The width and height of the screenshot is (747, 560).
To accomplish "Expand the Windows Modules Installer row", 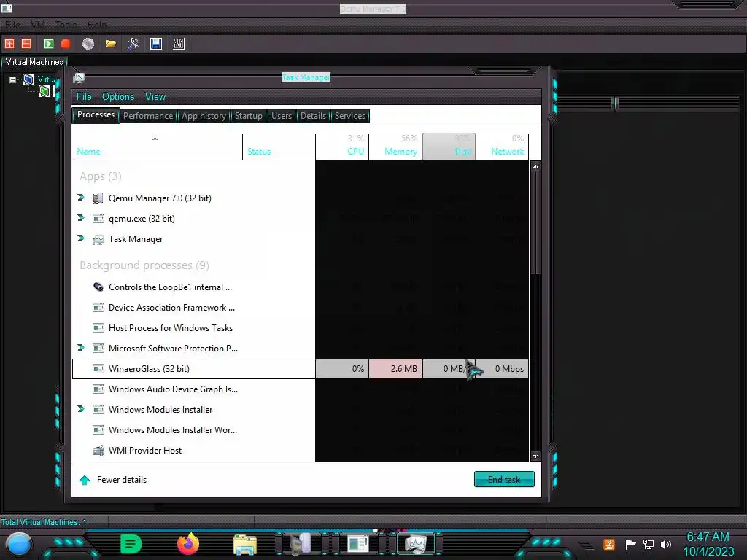I will [x=80, y=408].
